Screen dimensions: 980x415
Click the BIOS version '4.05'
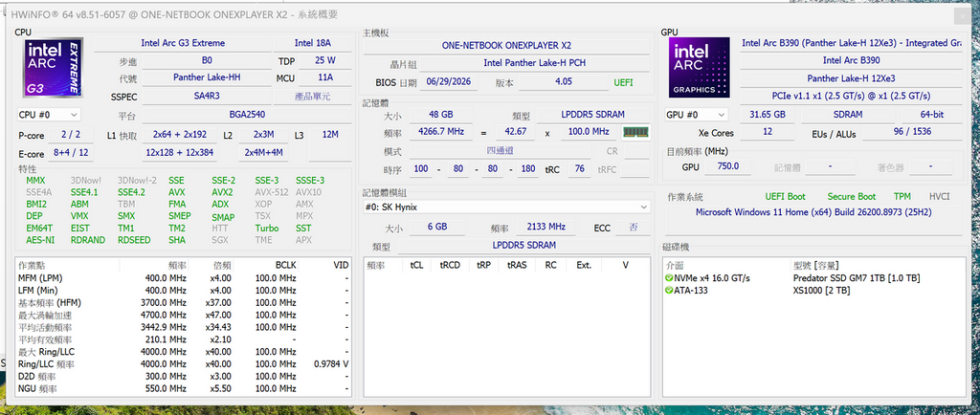pyautogui.click(x=565, y=81)
